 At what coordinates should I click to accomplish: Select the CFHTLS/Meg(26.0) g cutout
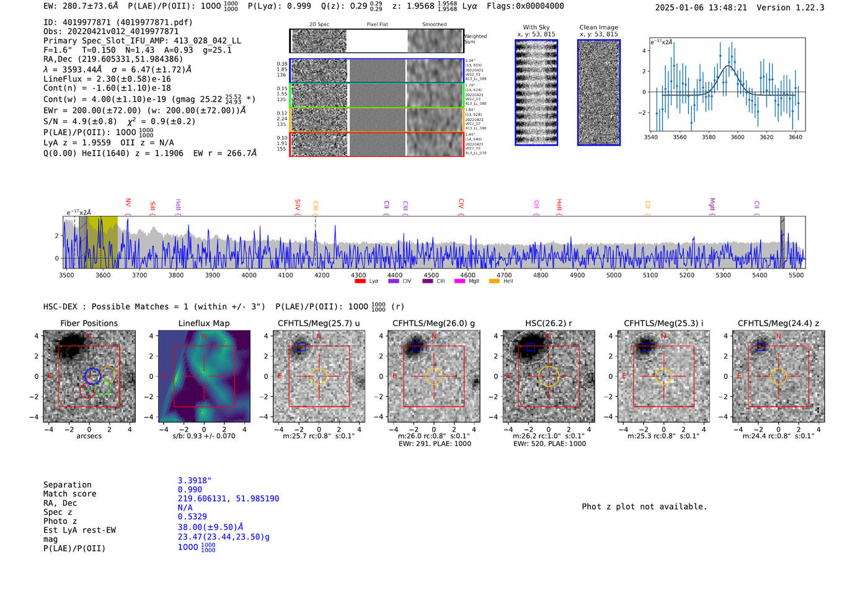point(433,376)
